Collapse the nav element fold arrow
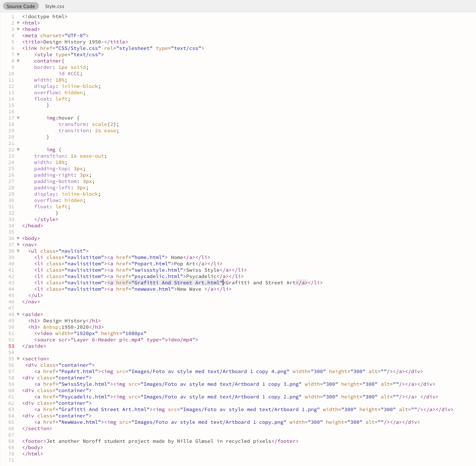Screen dimensions: 476x466 [x=18, y=245]
